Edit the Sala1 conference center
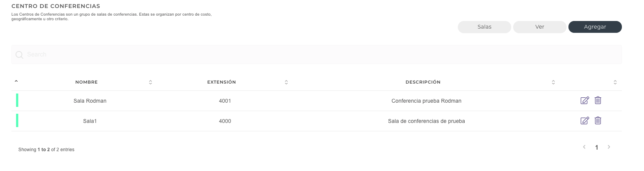The height and width of the screenshot is (171, 644). point(584,121)
